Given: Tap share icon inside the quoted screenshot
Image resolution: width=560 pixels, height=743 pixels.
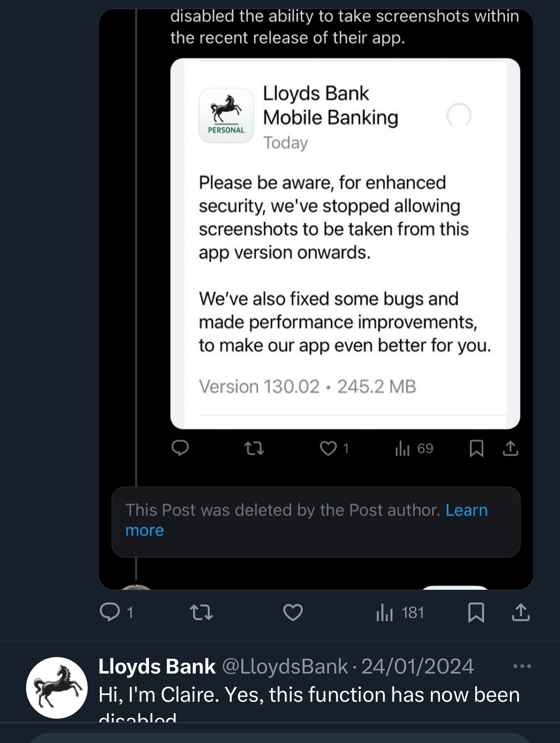Looking at the screenshot, I should coord(511,448).
